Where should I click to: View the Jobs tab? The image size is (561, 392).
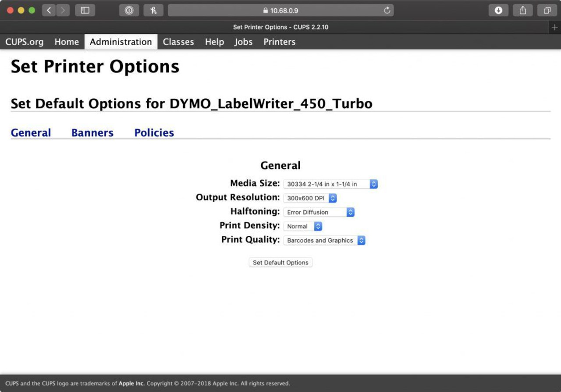tap(243, 42)
